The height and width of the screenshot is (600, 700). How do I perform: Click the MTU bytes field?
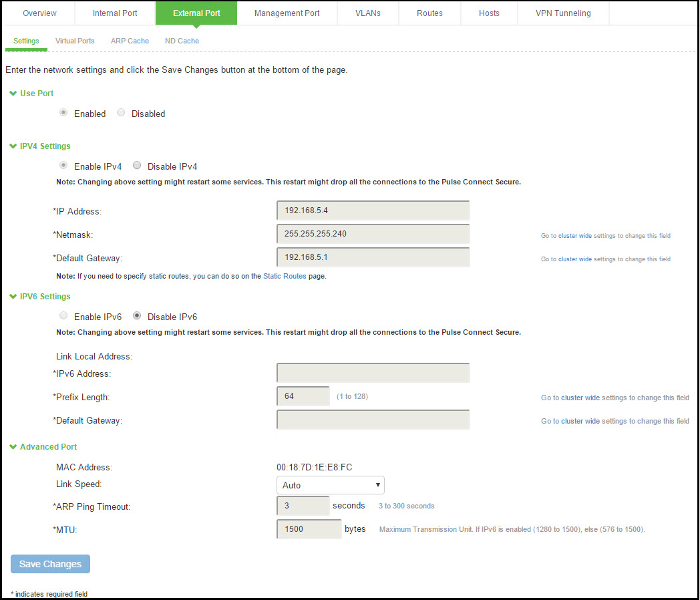pyautogui.click(x=309, y=529)
